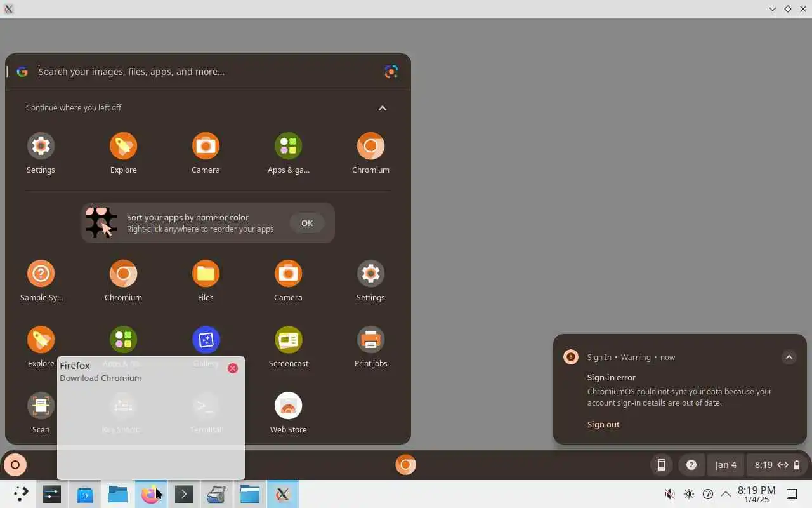Open the KDE application launcher

(x=21, y=494)
